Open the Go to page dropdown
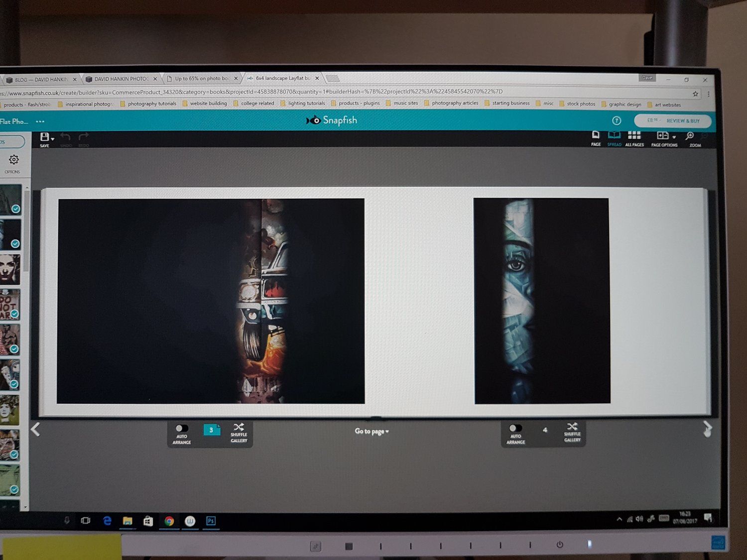This screenshot has width=747, height=560. point(372,431)
